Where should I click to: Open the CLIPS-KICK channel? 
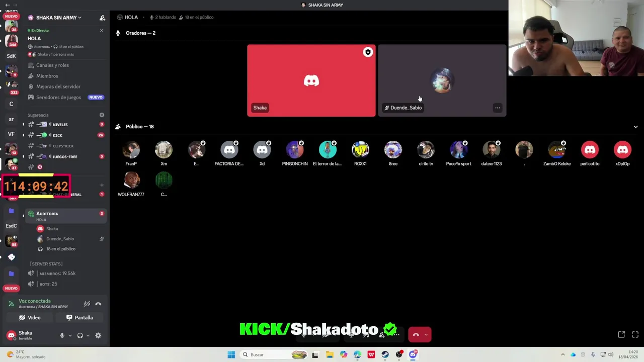coord(65,146)
